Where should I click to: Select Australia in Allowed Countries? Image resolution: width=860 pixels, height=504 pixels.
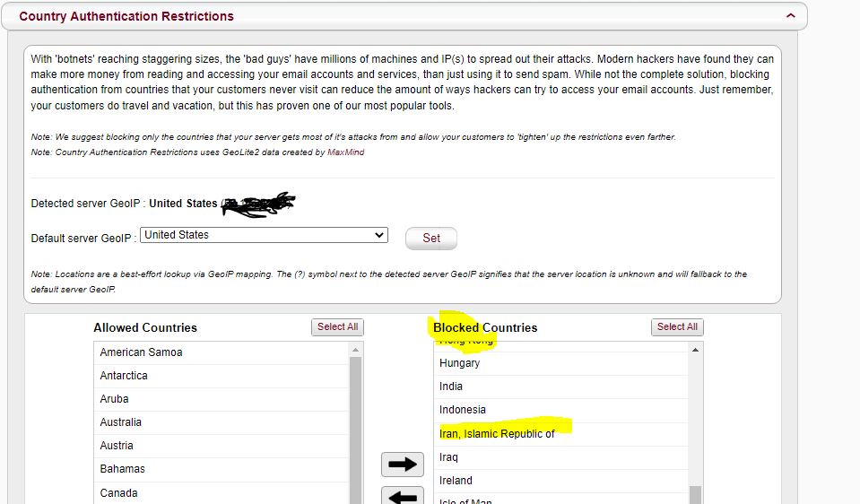point(121,422)
